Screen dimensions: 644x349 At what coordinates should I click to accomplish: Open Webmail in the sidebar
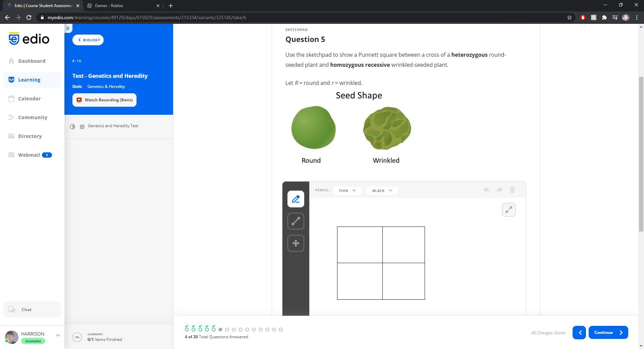[29, 155]
